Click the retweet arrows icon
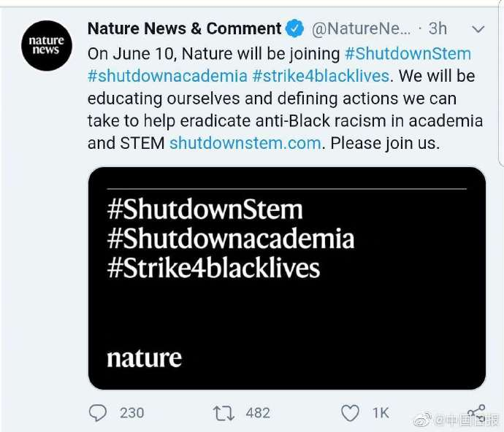 click(x=222, y=413)
